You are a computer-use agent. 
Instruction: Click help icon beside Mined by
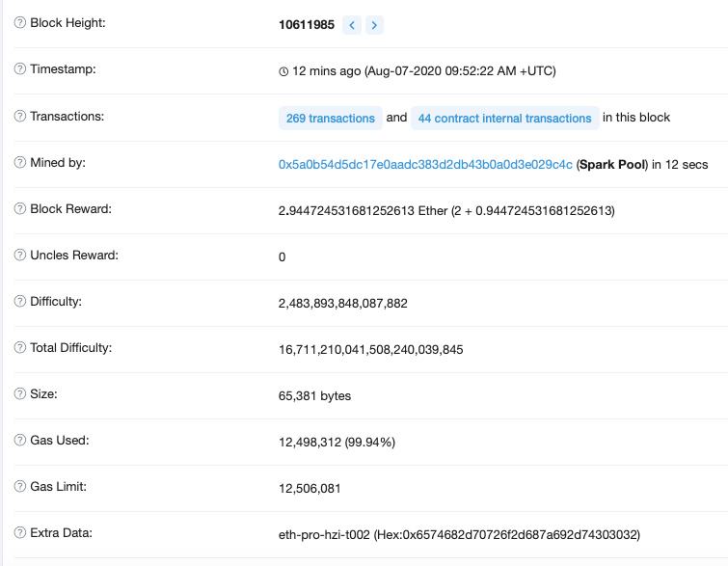20,163
